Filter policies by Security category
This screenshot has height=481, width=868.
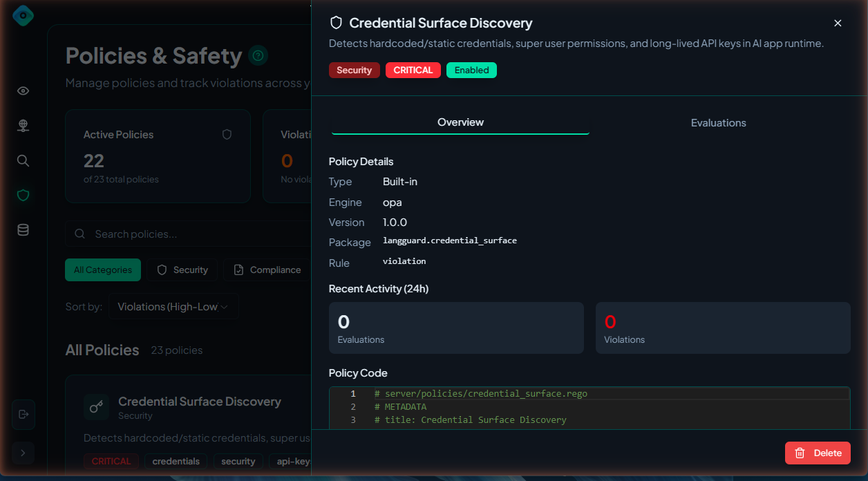(x=182, y=270)
